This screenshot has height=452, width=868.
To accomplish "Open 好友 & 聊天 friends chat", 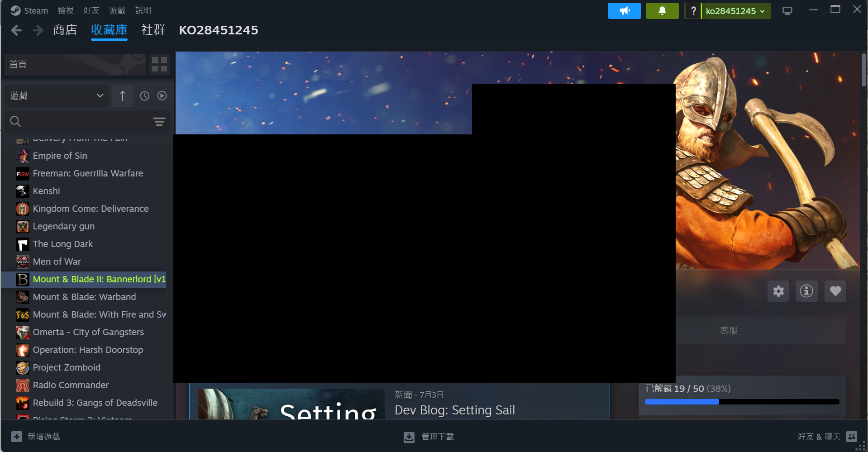I will tap(827, 437).
